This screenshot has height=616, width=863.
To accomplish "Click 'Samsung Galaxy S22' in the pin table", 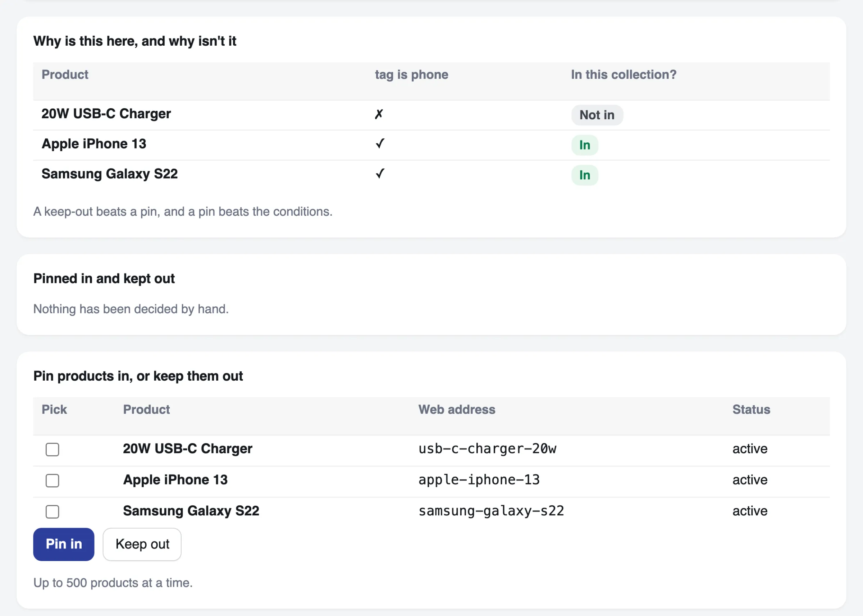I will click(191, 511).
